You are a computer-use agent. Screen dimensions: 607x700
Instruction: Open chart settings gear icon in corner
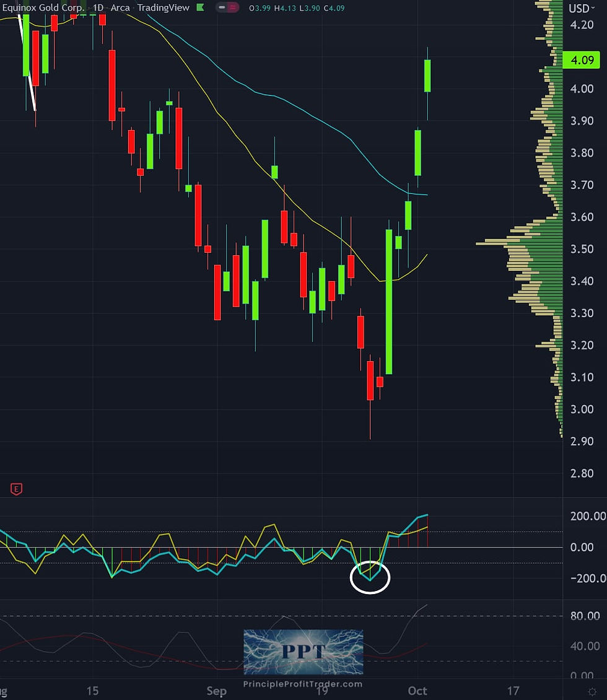592,691
